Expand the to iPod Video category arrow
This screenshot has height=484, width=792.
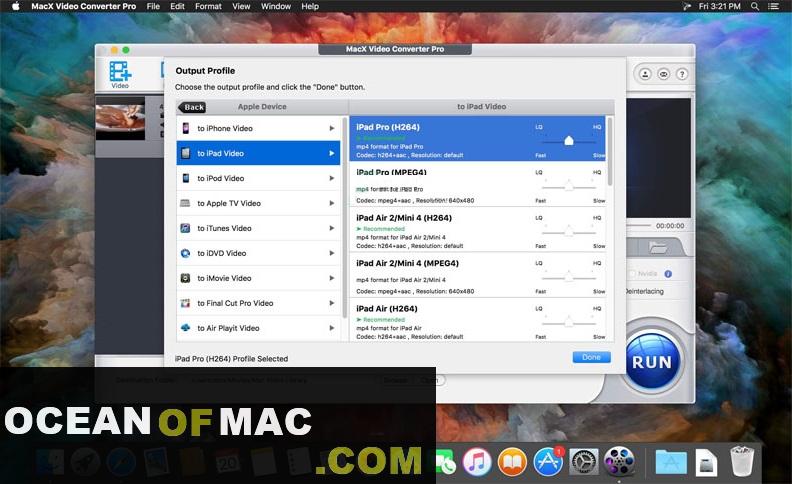331,178
